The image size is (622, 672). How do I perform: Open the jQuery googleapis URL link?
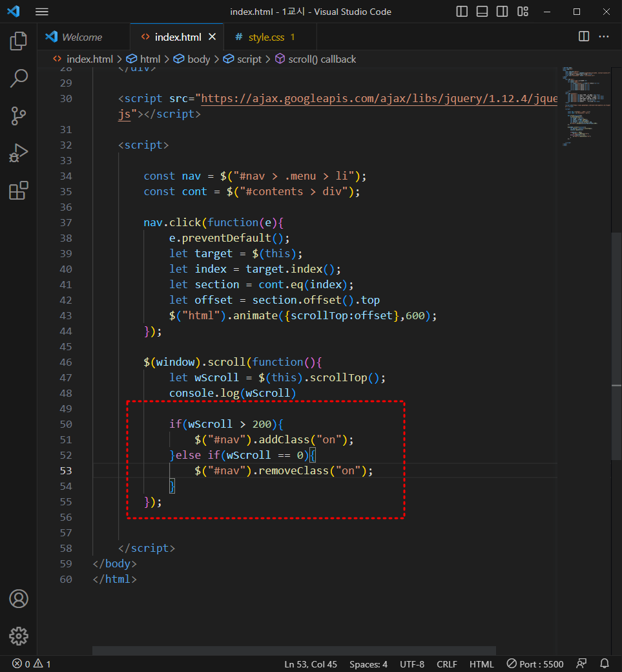(379, 99)
